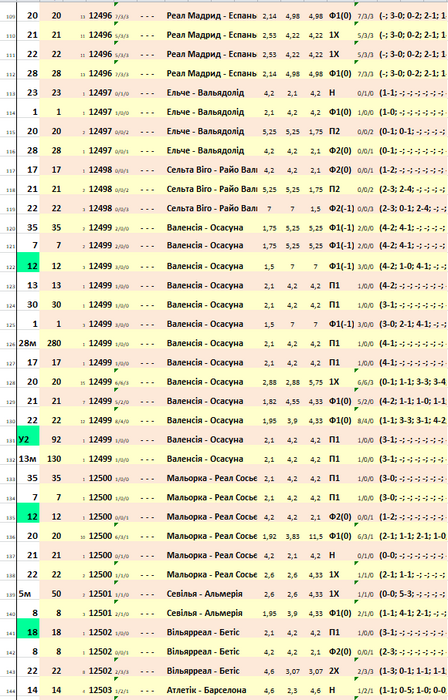Select cell '92' in row 131
The width and height of the screenshot is (448, 700).
[x=56, y=440]
